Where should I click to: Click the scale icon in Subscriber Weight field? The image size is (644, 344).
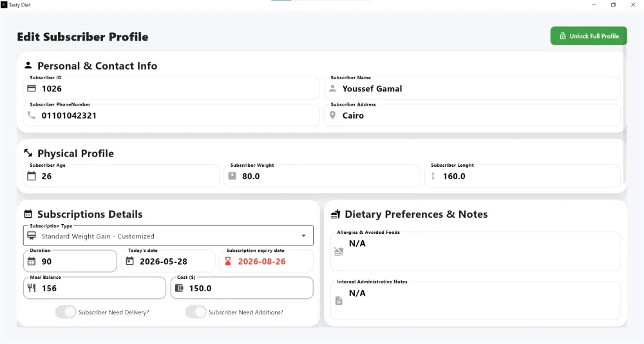pyautogui.click(x=232, y=176)
